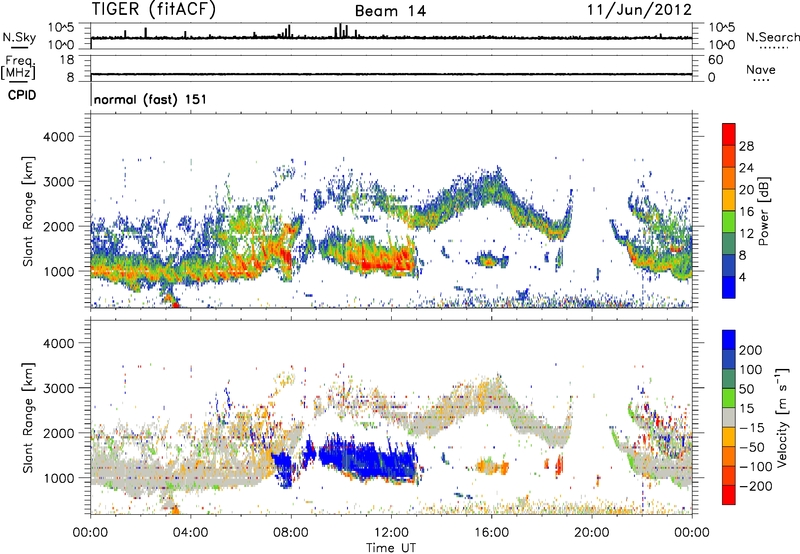Click the TIGER (fitACF) plot title

[x=154, y=10]
